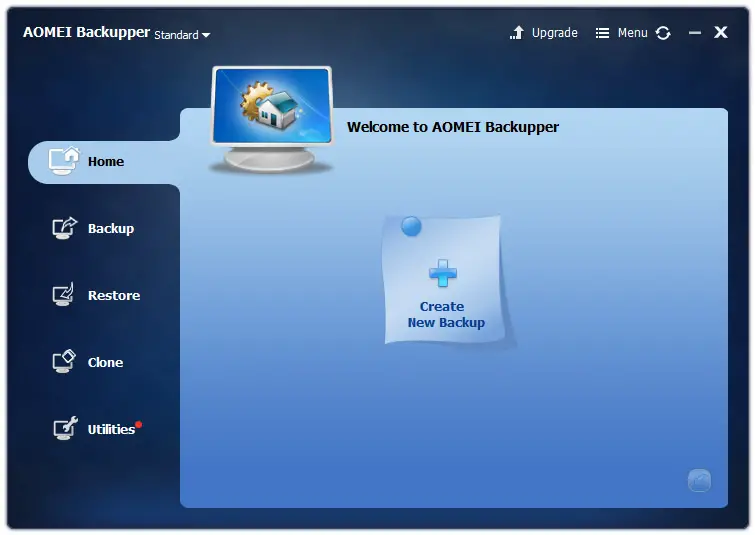Click the large home computer illustration
The width and height of the screenshot is (755, 535).
click(x=272, y=119)
